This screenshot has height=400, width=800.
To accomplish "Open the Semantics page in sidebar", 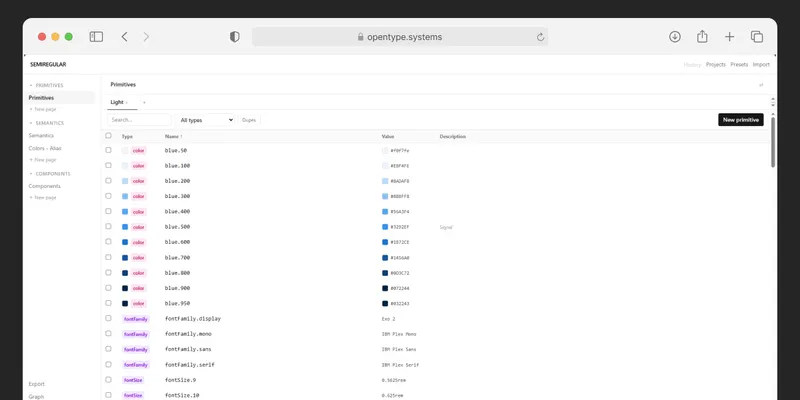I will 41,135.
